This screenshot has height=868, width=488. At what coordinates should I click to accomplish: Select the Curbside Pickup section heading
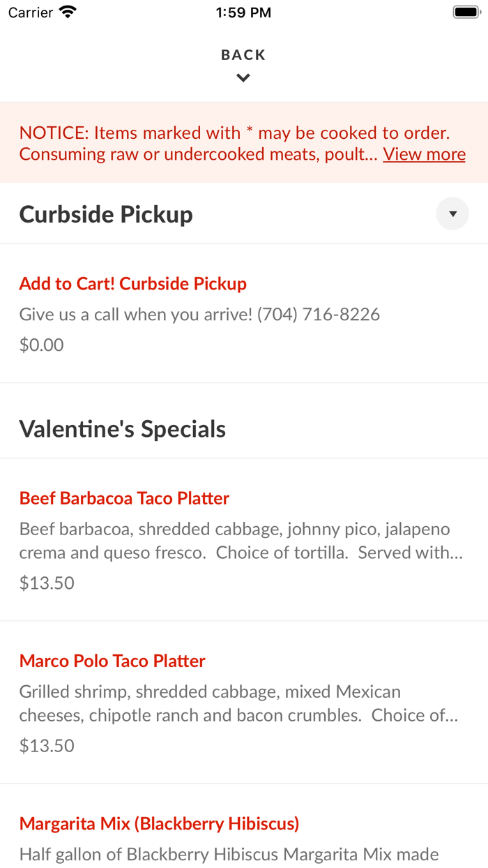point(106,214)
